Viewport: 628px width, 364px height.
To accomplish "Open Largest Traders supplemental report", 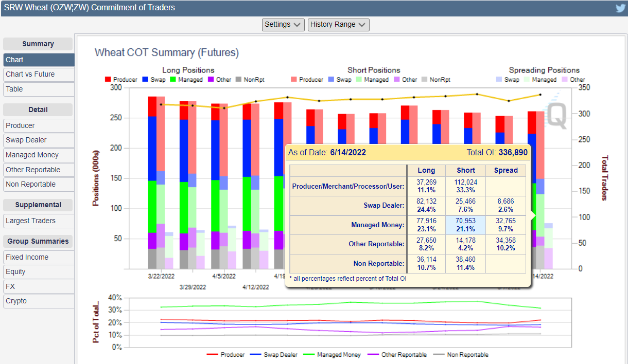I will [30, 221].
